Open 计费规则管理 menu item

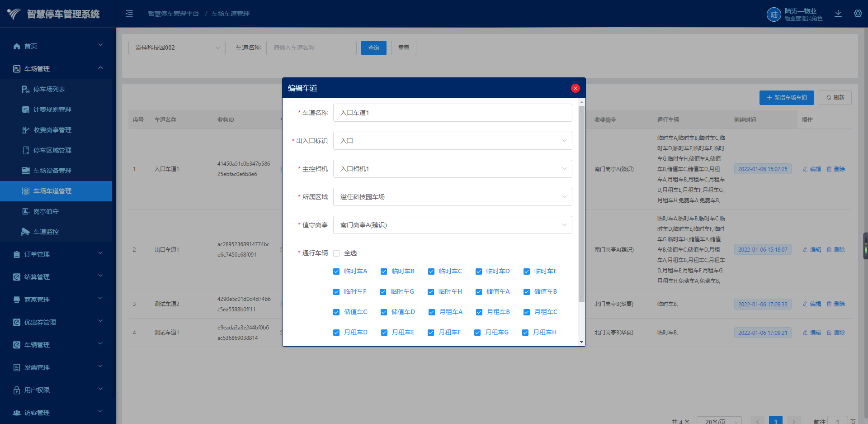[x=56, y=110]
